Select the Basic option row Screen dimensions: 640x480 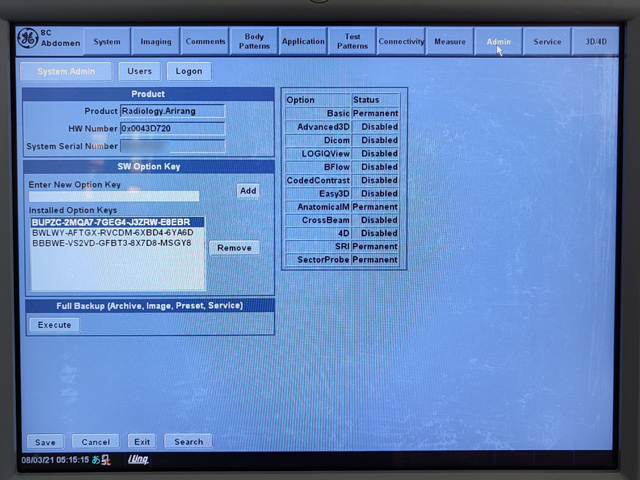342,113
